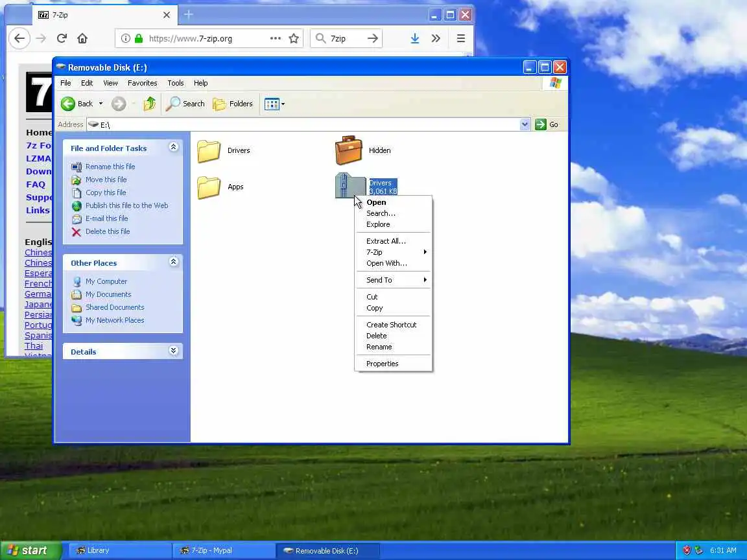
Task: Click the Go button next to address bar
Action: (x=547, y=124)
